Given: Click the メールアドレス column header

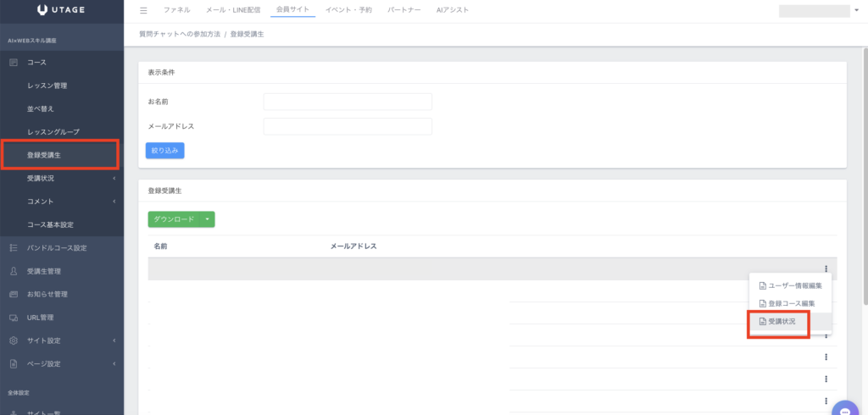Looking at the screenshot, I should click(353, 246).
